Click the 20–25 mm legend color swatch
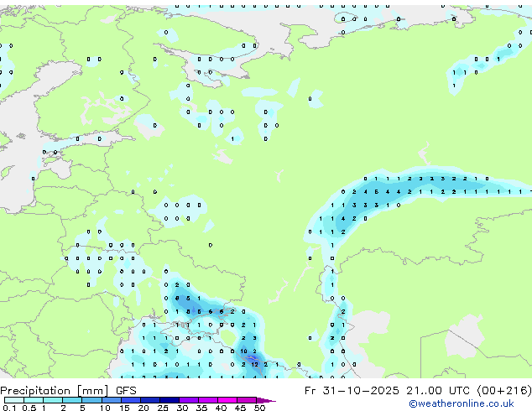532x411 pixels. 150,400
